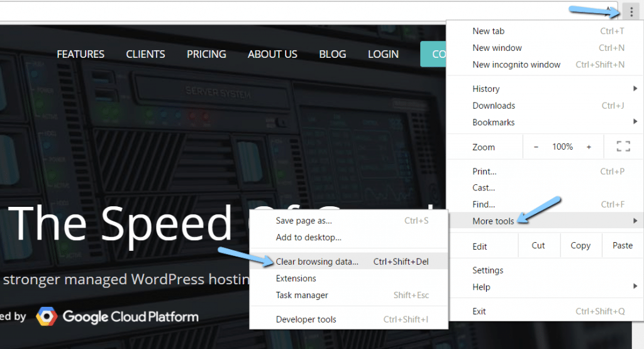The width and height of the screenshot is (644, 349).
Task: Open the ABOUT US navigation link
Action: tap(272, 54)
